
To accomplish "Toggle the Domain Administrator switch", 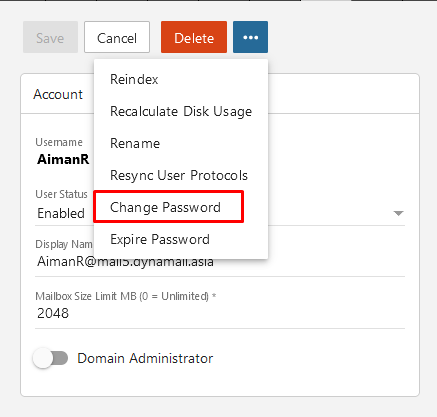I will tap(51, 358).
